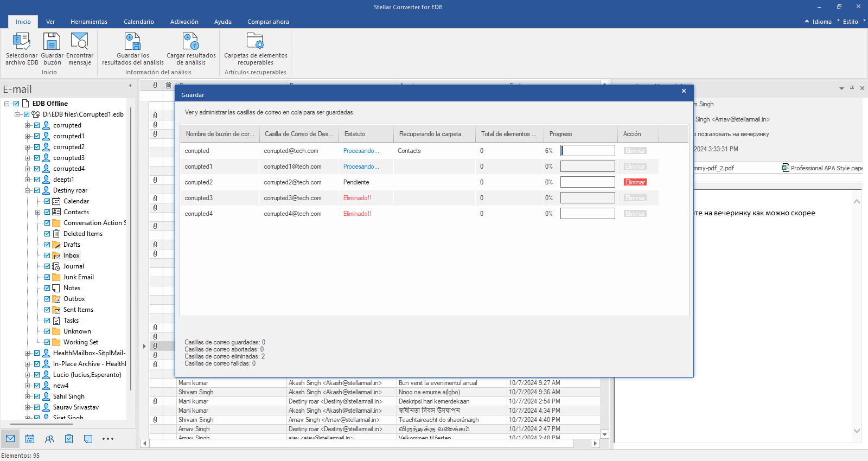Screen dimensions: 868x461
Task: Select Drafts folder in tree
Action: click(x=72, y=245)
